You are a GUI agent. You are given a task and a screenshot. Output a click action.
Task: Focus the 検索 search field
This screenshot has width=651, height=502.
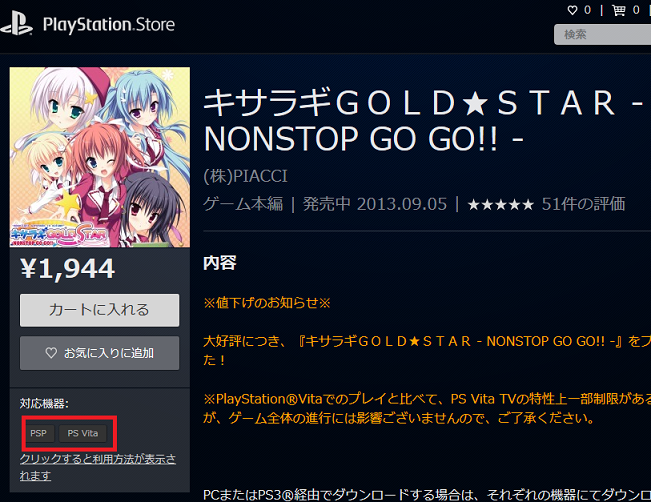(x=602, y=34)
